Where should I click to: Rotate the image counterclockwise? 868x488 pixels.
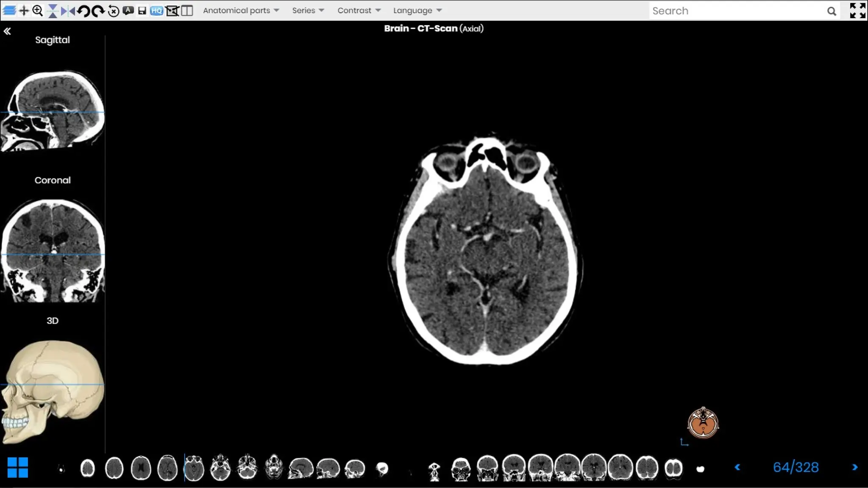pos(83,11)
